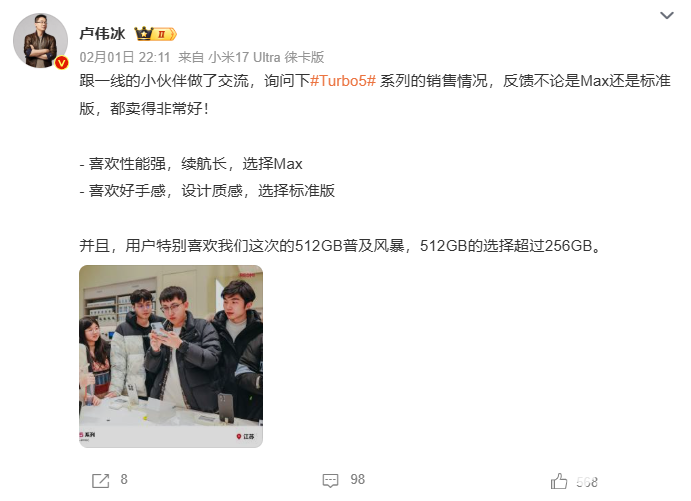Expand the post options chevron
The image size is (691, 501).
pyautogui.click(x=667, y=15)
